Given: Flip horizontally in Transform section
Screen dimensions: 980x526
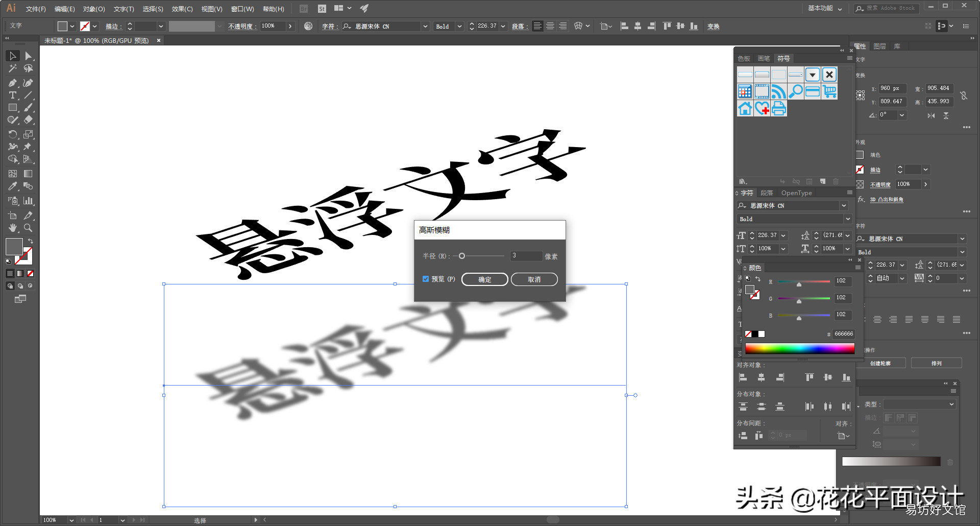Looking at the screenshot, I should tap(932, 116).
